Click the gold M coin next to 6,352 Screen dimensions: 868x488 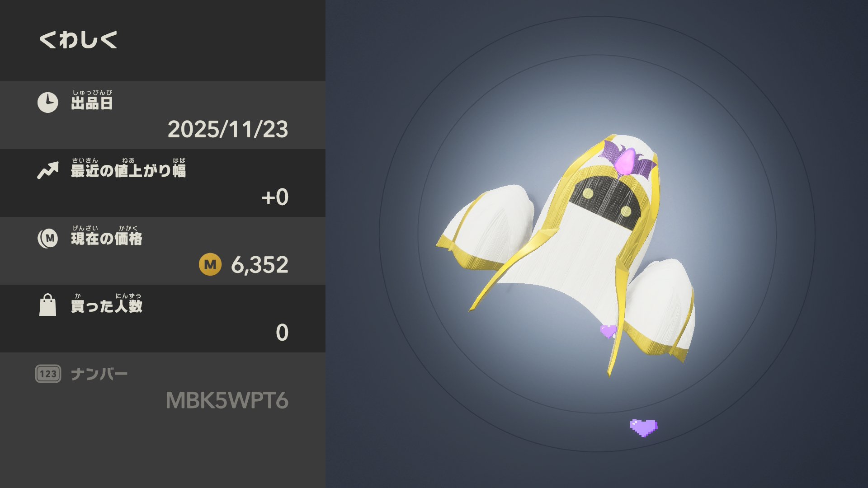[x=210, y=265]
